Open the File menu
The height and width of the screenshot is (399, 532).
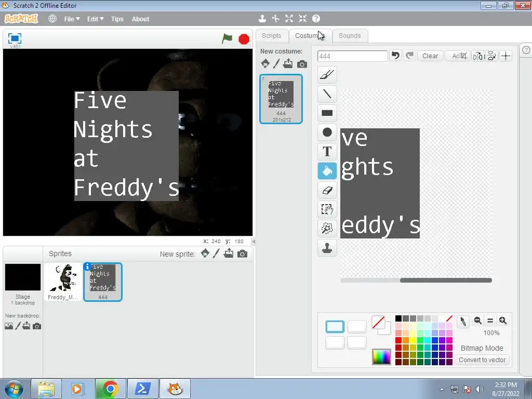pos(72,19)
